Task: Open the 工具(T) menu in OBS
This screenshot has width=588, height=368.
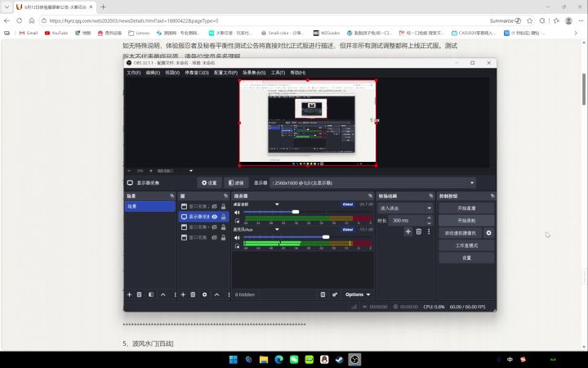Action: [278, 73]
